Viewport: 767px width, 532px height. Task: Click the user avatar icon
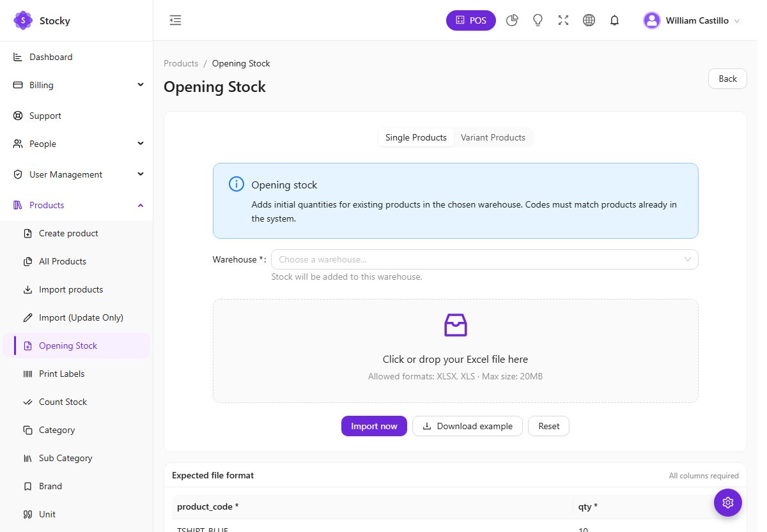(x=652, y=20)
